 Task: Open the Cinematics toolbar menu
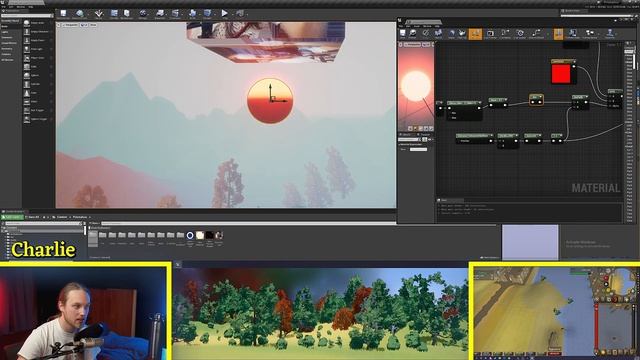click(175, 14)
